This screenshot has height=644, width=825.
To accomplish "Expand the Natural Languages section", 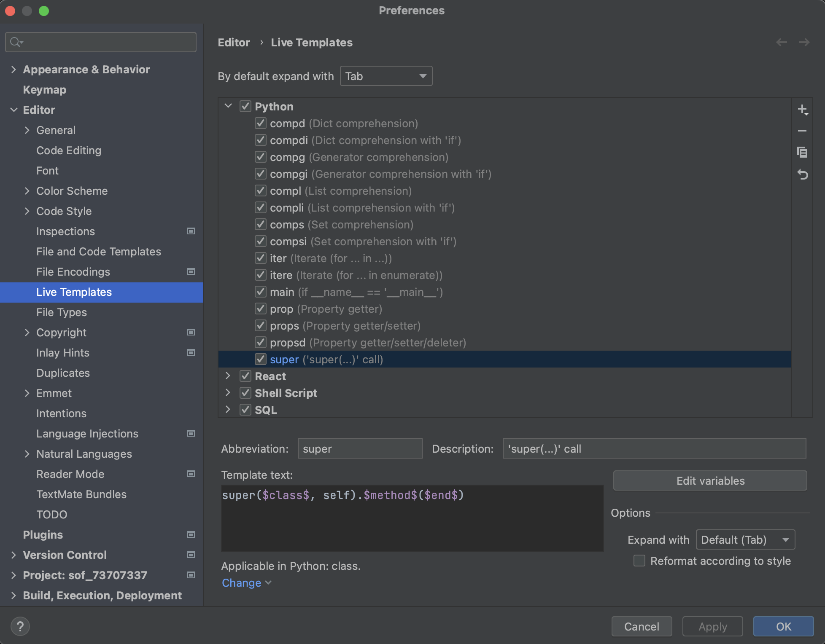I will point(27,454).
